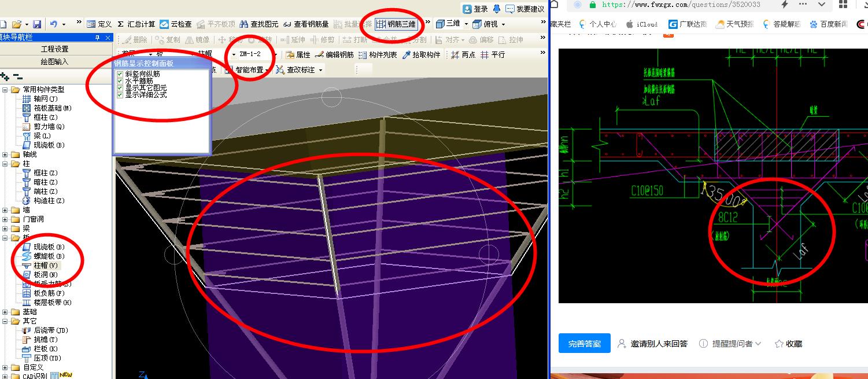868x379 pixels.
Task: Open 查看钢筋量 rebar quantity viewer
Action: 306,24
